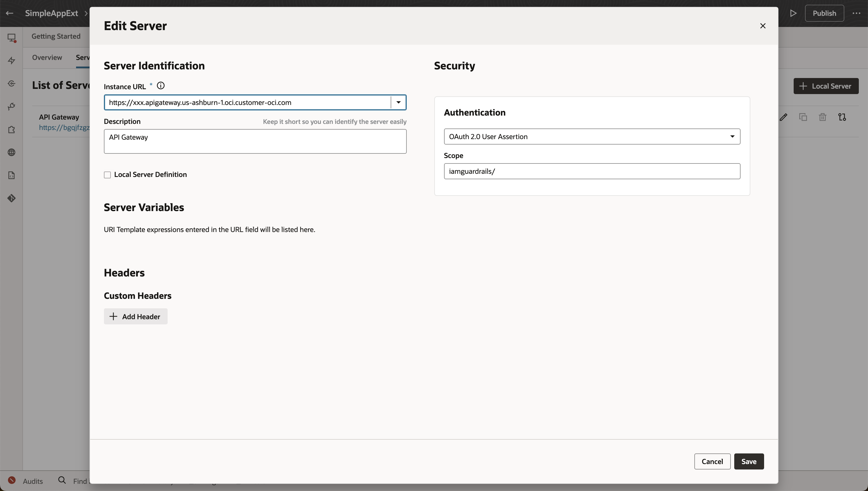Open the puzzle-piece Components panel
This screenshot has width=868, height=491.
point(11,130)
